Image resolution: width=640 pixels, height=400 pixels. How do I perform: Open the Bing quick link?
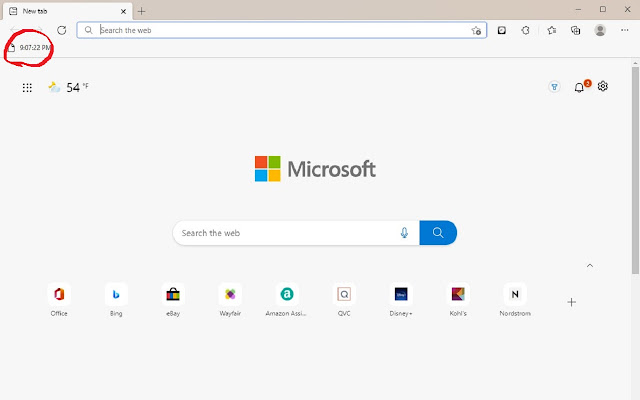point(116,300)
